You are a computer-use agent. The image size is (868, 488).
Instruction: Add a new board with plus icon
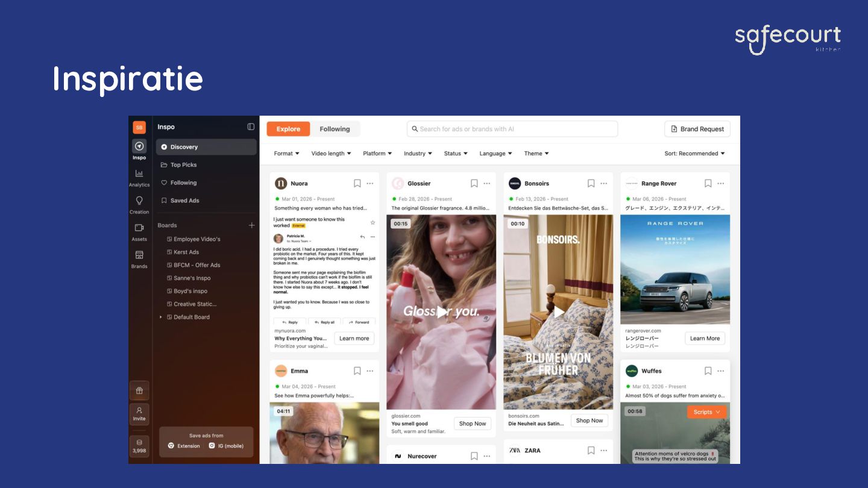(252, 225)
